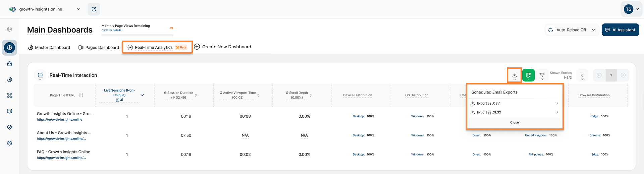Viewport: 644px width, 174px height.
Task: Open the TS user account menu
Action: click(x=632, y=9)
